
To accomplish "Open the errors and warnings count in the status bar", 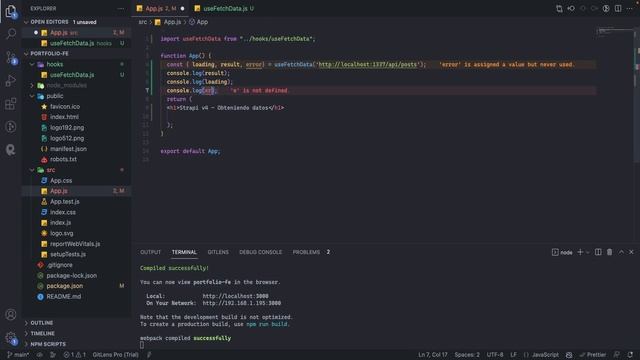I will (x=75, y=355).
